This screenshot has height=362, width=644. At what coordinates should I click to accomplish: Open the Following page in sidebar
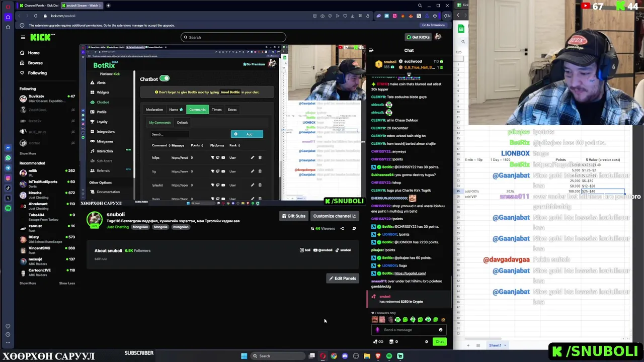[x=37, y=73]
